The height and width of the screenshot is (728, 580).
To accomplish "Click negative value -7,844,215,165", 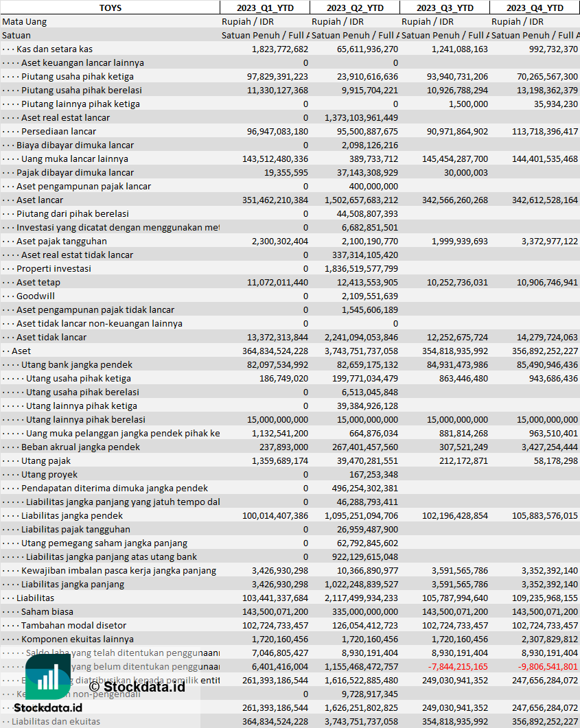I will [458, 667].
